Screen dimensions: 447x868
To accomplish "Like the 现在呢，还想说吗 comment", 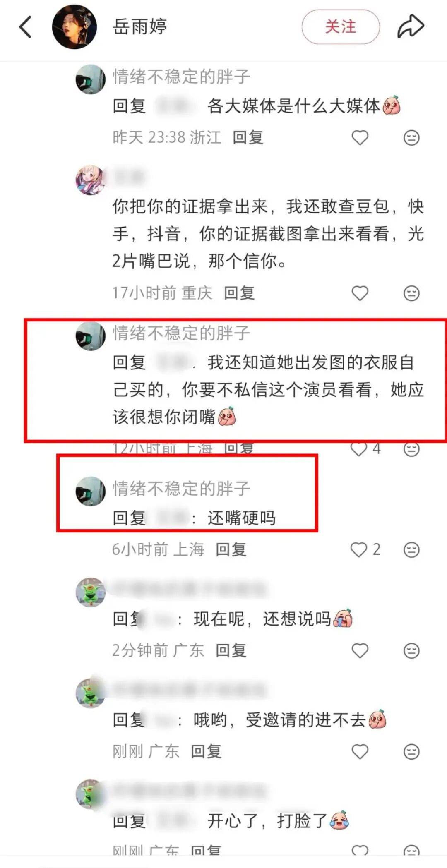I will [x=360, y=651].
